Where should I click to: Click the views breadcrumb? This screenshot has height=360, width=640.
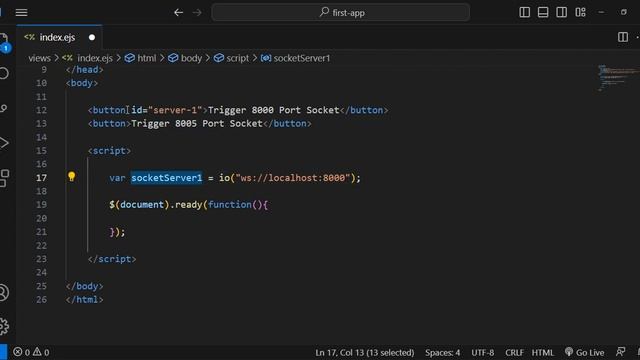pyautogui.click(x=40, y=58)
